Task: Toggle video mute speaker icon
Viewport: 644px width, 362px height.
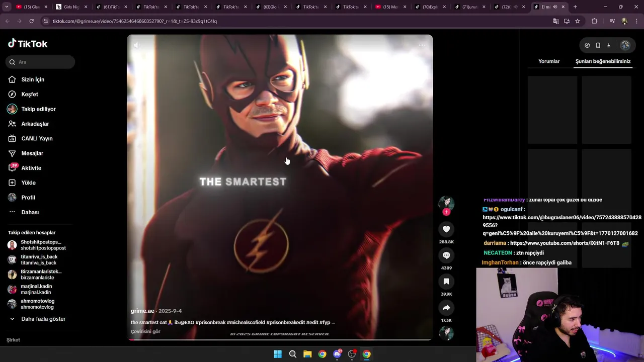Action: pyautogui.click(x=136, y=45)
